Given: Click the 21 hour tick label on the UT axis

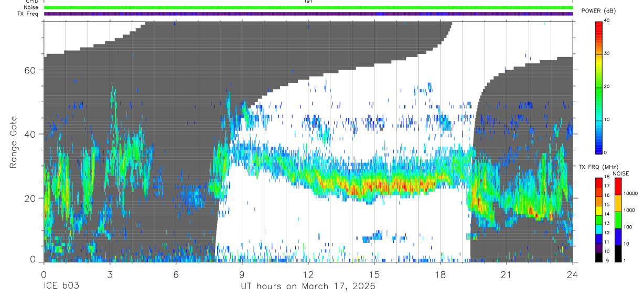Looking at the screenshot, I should click(x=506, y=274).
